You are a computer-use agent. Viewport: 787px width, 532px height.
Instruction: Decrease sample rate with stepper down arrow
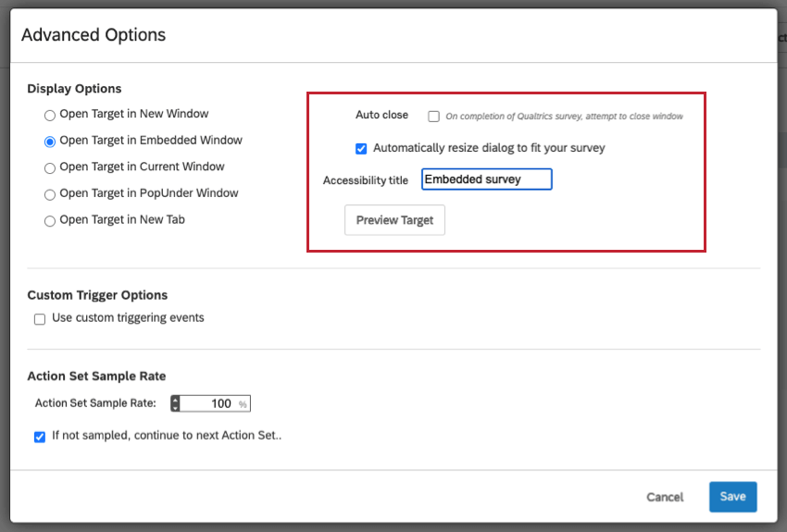coord(176,407)
